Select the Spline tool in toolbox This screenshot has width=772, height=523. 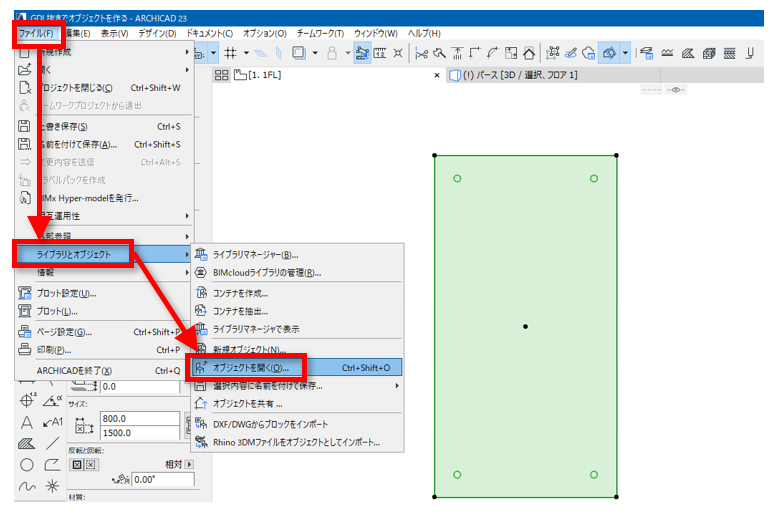(27, 487)
